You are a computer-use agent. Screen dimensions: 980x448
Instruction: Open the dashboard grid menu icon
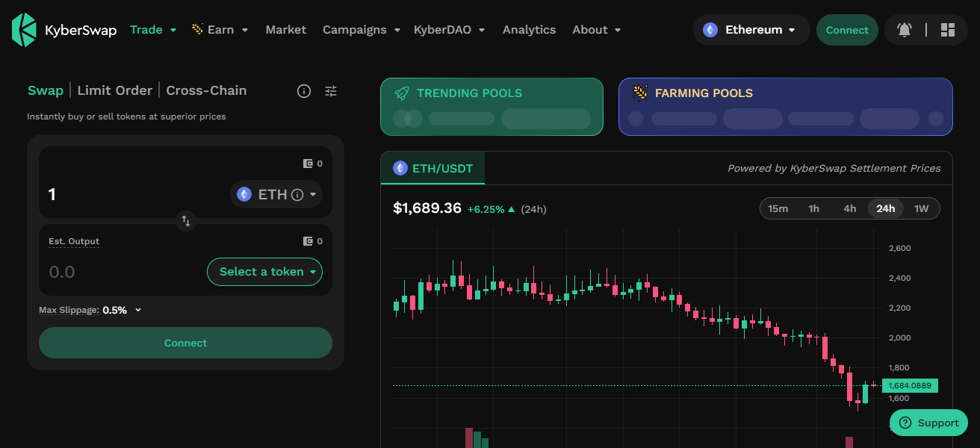[x=948, y=30]
